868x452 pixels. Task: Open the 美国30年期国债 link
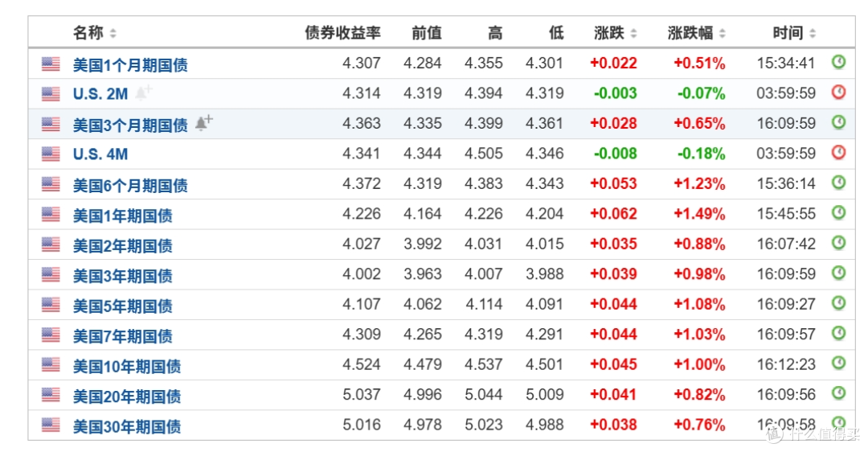click(127, 426)
